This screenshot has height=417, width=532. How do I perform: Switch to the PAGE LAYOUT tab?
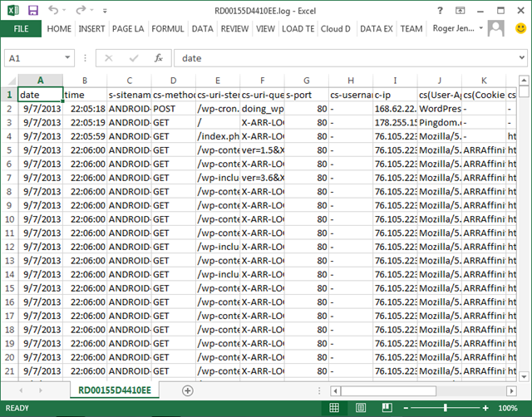[x=128, y=29]
